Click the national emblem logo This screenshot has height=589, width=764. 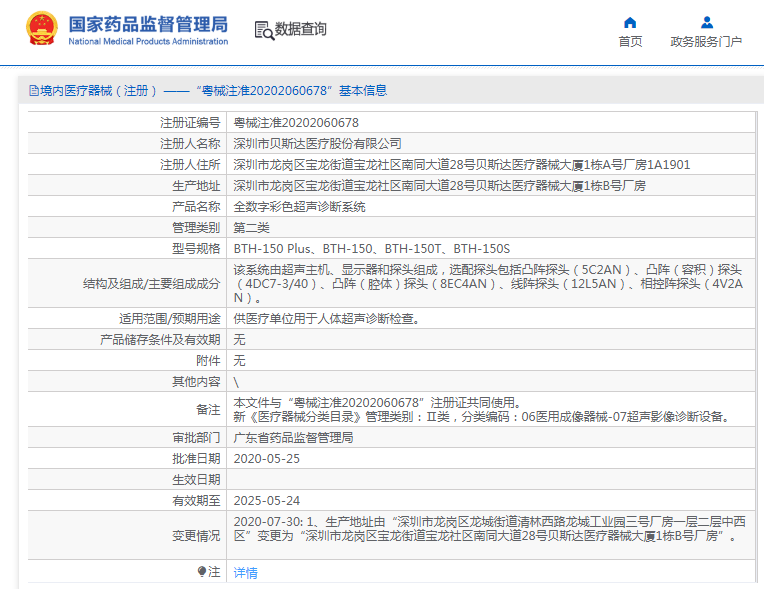click(x=42, y=29)
